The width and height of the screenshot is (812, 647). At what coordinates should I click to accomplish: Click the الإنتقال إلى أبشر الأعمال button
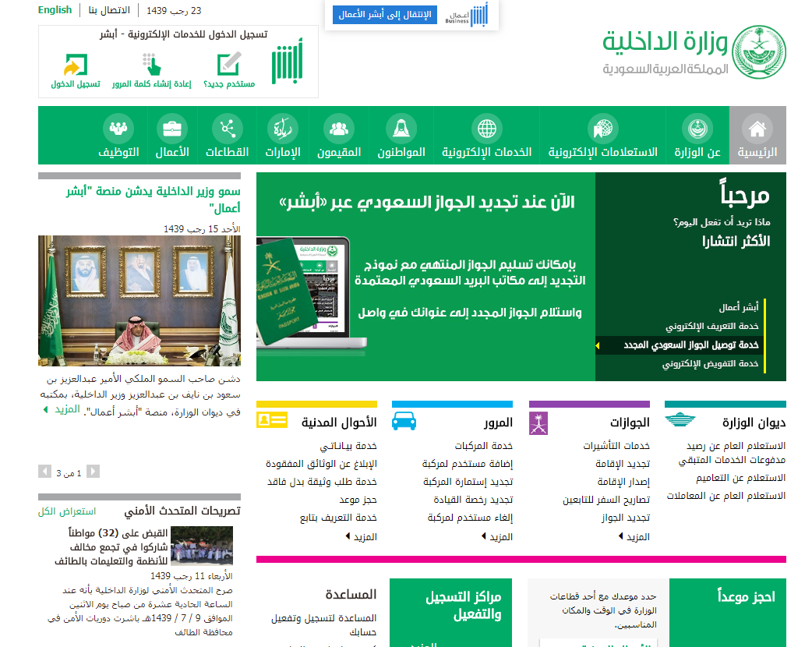click(385, 15)
